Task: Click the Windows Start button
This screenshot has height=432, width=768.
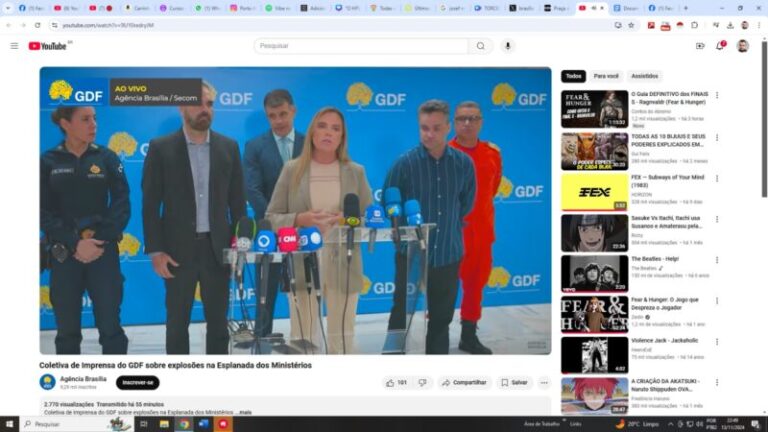Action: coord(10,424)
